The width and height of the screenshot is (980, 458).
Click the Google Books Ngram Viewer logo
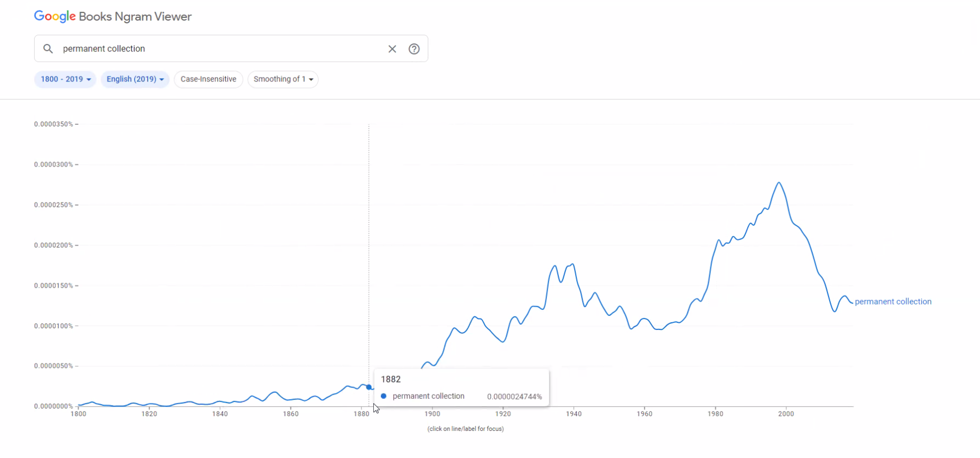(x=113, y=17)
